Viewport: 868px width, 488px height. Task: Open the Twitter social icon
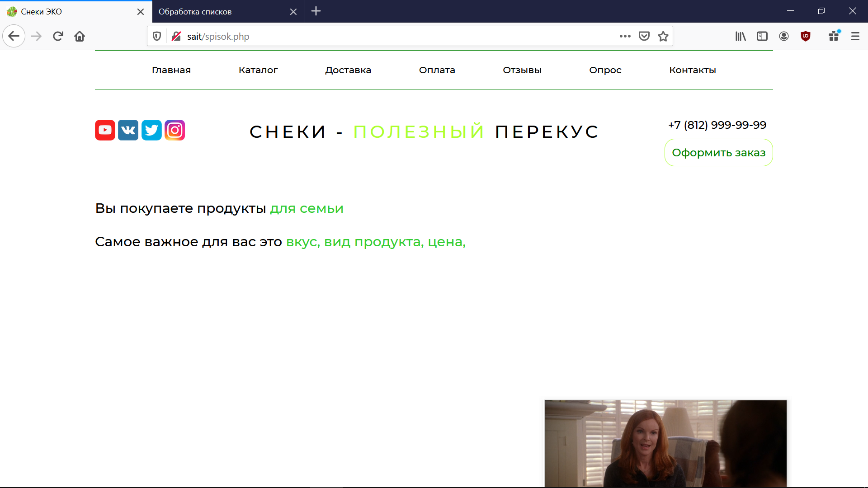tap(151, 130)
